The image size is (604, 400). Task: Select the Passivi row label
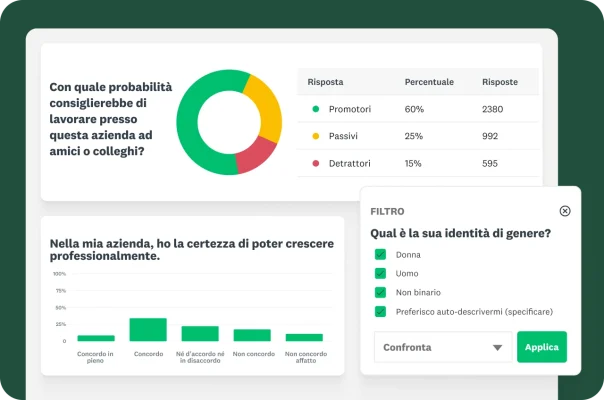pos(343,136)
